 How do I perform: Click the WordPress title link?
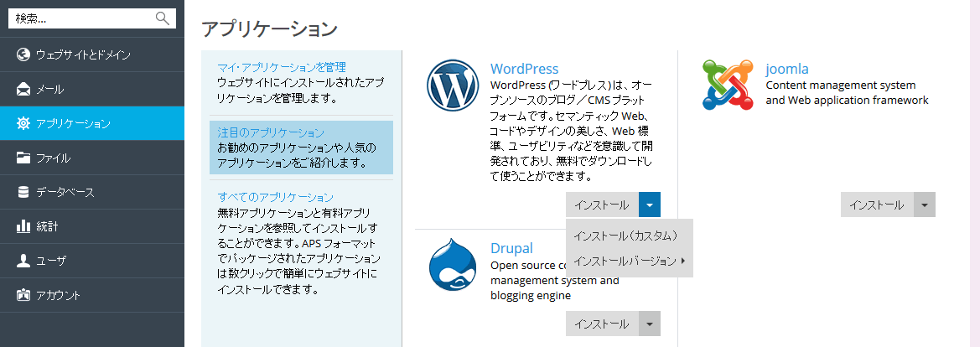pos(524,69)
